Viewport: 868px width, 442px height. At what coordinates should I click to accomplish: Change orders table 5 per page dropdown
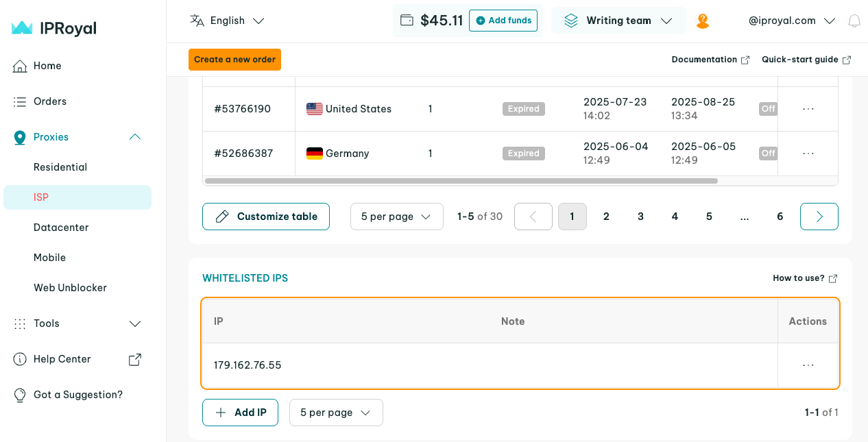[x=396, y=217]
